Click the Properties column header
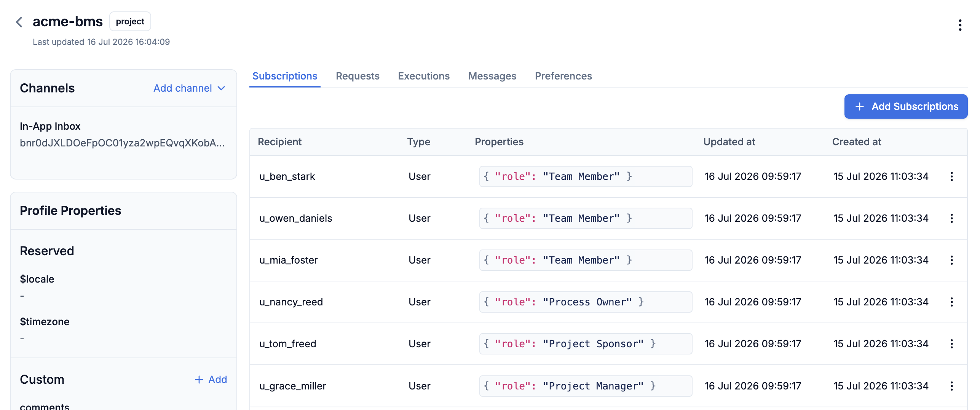This screenshot has height=410, width=980. [499, 142]
